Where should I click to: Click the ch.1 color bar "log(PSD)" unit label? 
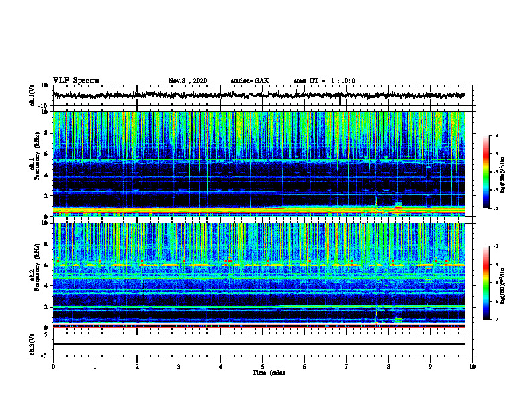tap(503, 175)
